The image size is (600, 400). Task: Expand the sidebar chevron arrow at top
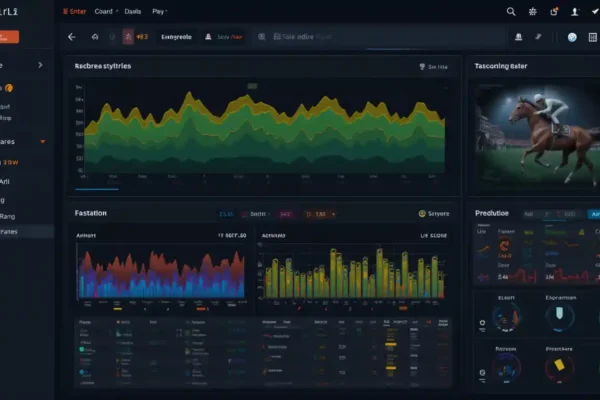tap(40, 65)
